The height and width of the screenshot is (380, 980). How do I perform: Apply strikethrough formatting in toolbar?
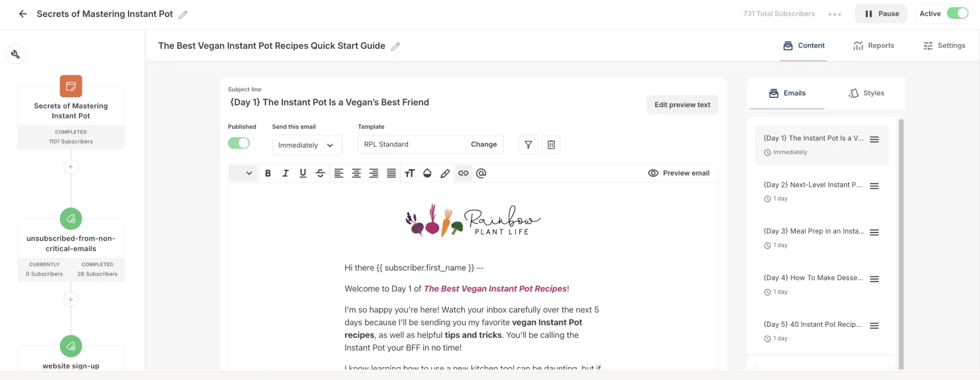click(x=320, y=173)
